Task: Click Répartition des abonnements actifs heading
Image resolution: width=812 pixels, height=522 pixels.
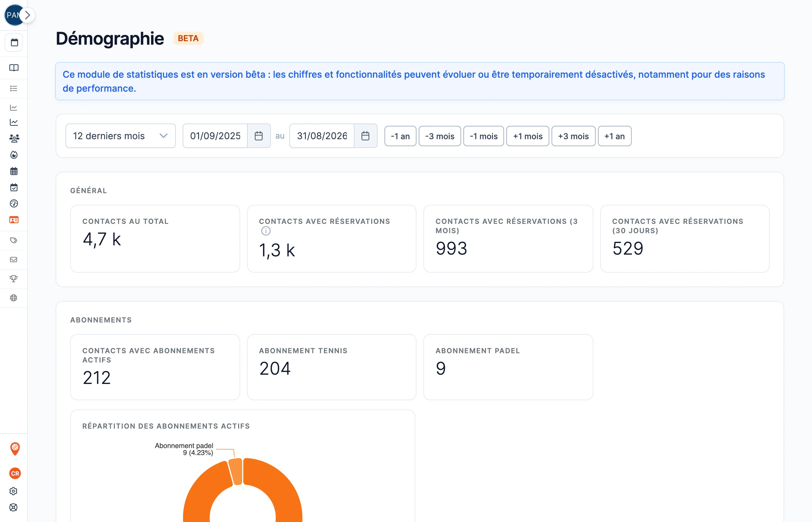Action: pos(166,426)
